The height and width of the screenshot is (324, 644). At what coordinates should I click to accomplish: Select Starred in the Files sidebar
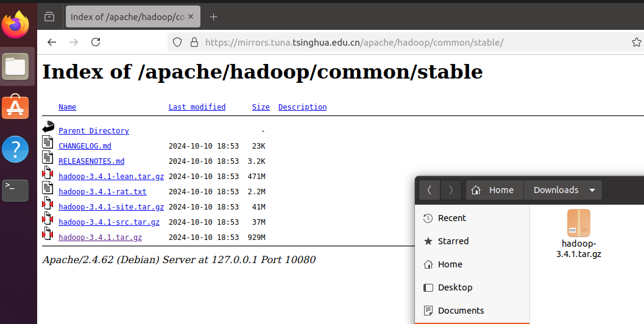click(472, 241)
